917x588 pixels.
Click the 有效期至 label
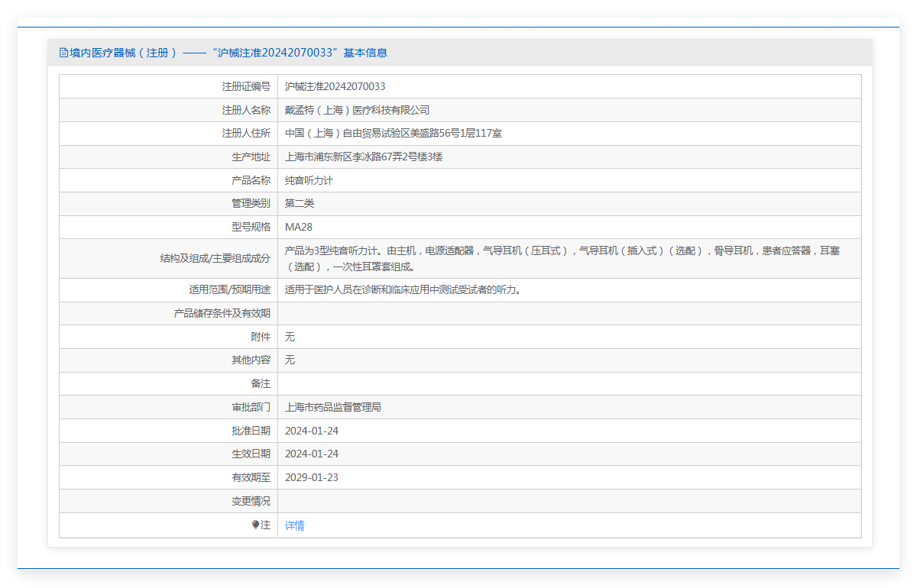click(251, 477)
